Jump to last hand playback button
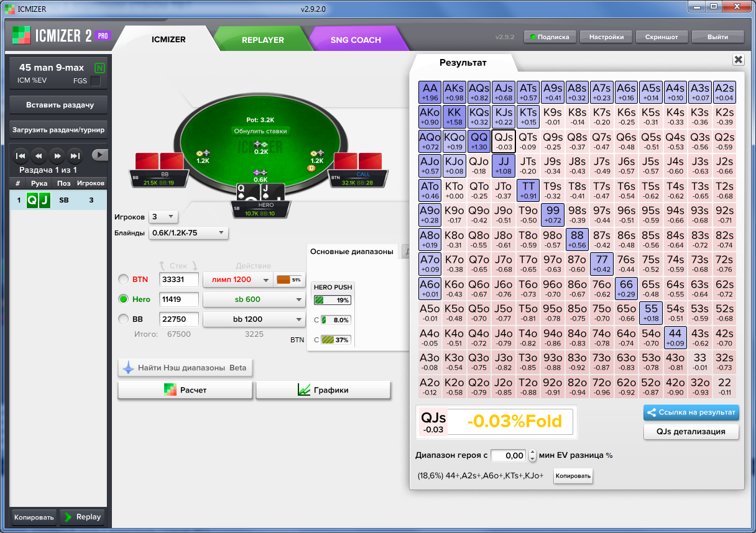The width and height of the screenshot is (756, 533). pos(75,155)
